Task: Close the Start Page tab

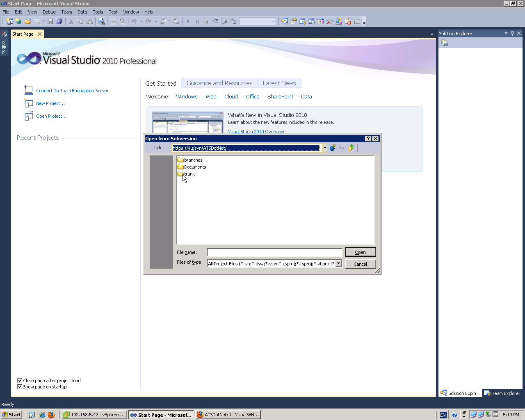Action: click(40, 34)
